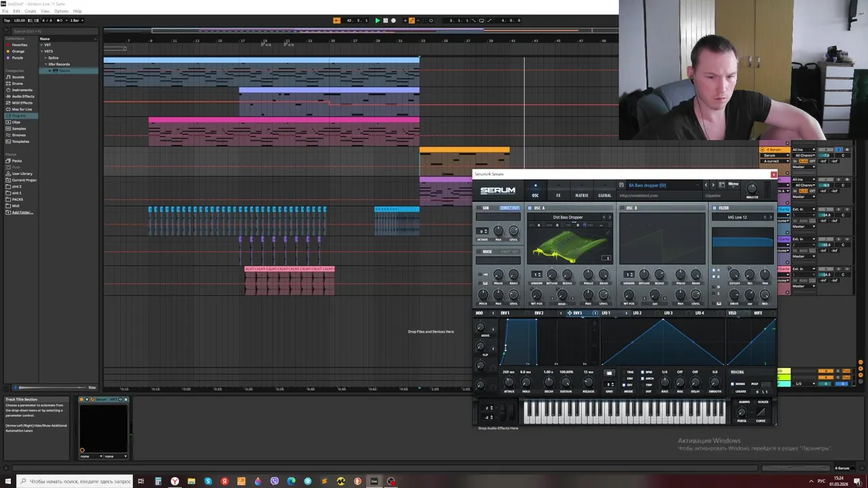Expand the Splice folder

[46, 58]
